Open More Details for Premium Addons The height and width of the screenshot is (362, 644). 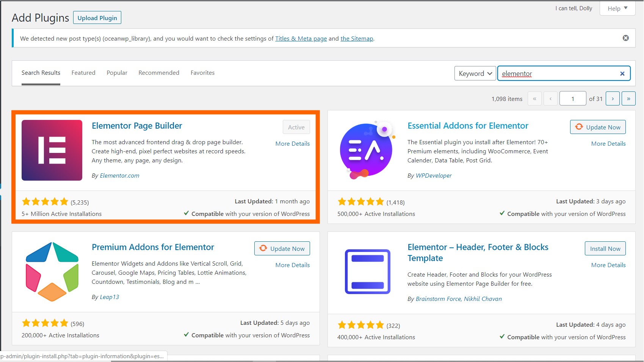(x=292, y=265)
